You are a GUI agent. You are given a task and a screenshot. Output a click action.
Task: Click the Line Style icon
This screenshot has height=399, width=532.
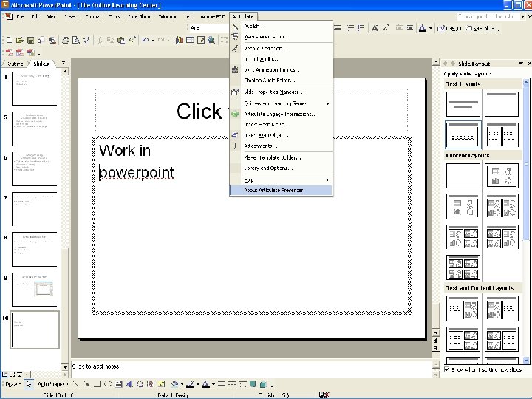tap(221, 384)
